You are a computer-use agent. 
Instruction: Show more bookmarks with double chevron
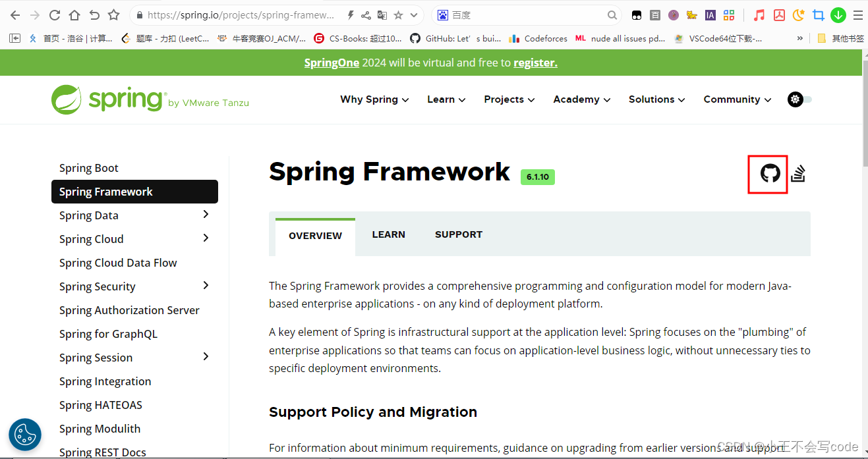pos(800,38)
